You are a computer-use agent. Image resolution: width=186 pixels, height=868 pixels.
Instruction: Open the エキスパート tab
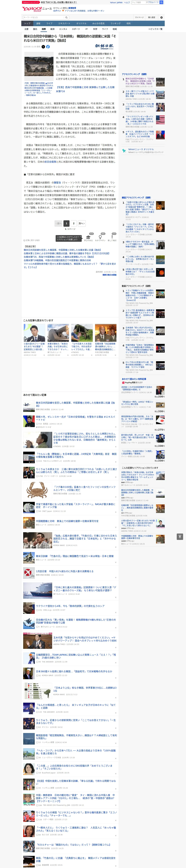coord(64,24)
